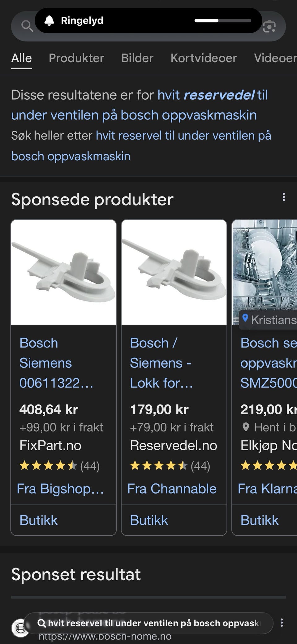The width and height of the screenshot is (297, 644).
Task: Tap the bell Ringelyd icon
Action: pyautogui.click(x=49, y=21)
